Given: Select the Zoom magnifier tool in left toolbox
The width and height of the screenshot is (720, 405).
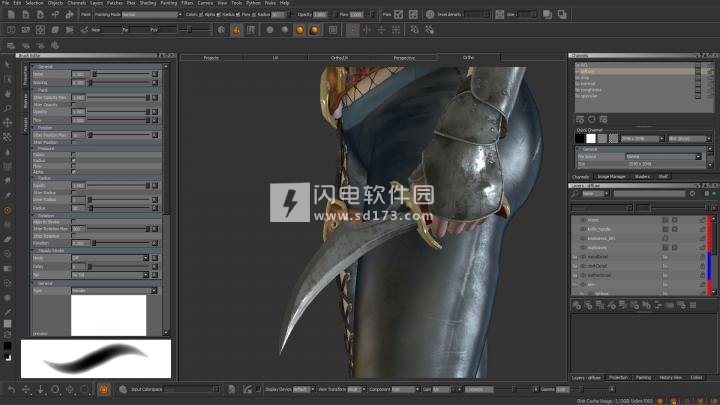Looking at the screenshot, I should 7,108.
